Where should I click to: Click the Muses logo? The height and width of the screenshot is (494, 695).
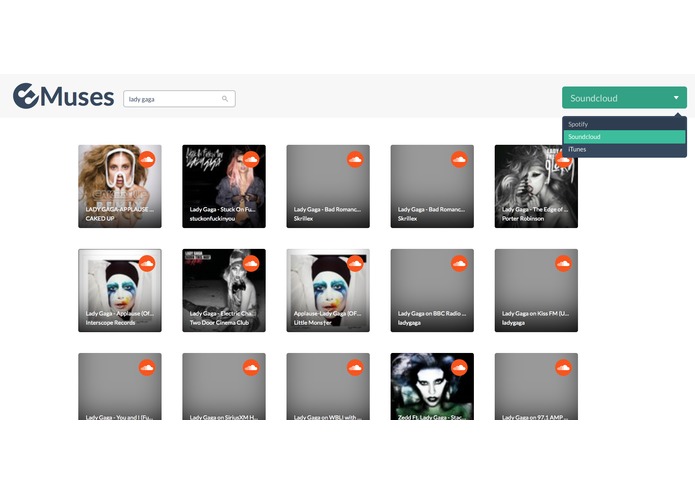point(63,96)
